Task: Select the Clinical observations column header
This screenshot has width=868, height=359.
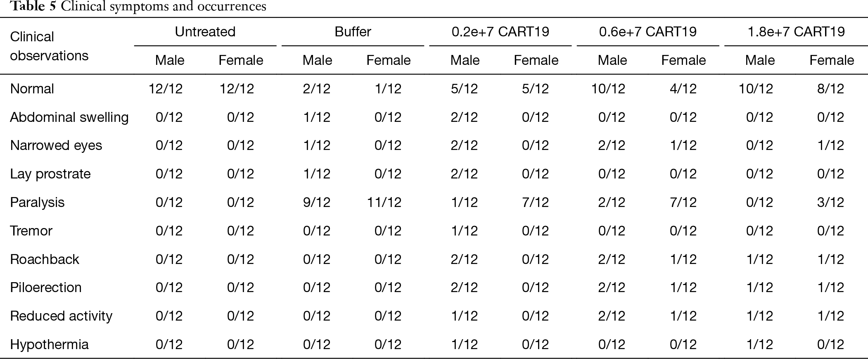Action: coord(49,46)
